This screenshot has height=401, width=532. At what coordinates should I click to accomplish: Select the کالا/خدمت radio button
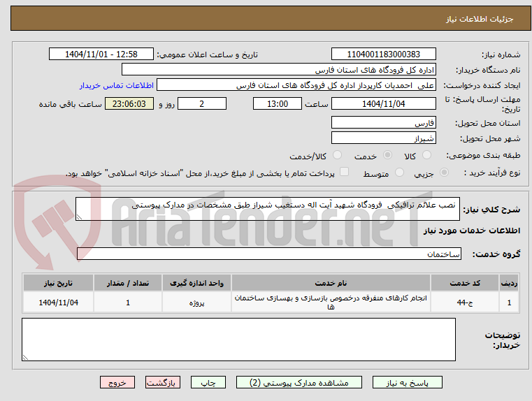coord(337,155)
